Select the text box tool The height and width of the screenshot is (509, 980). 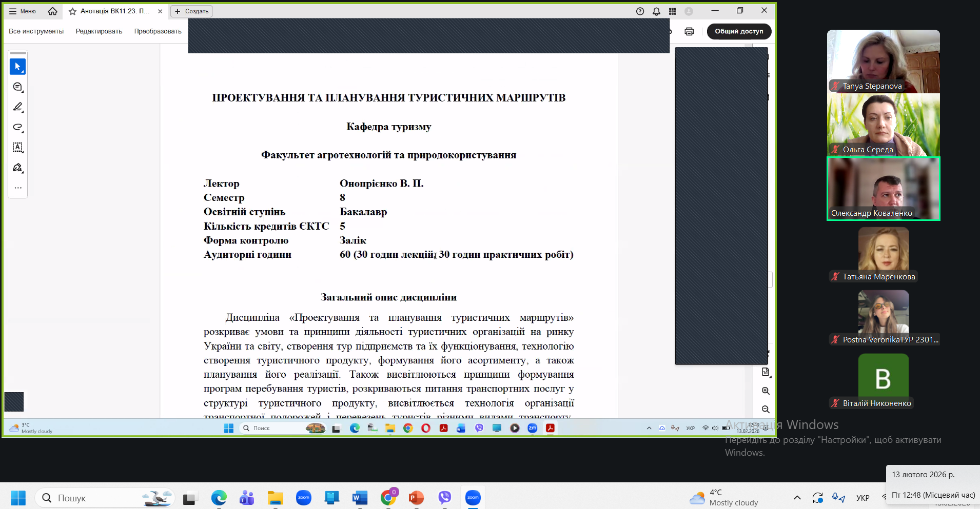(x=17, y=148)
